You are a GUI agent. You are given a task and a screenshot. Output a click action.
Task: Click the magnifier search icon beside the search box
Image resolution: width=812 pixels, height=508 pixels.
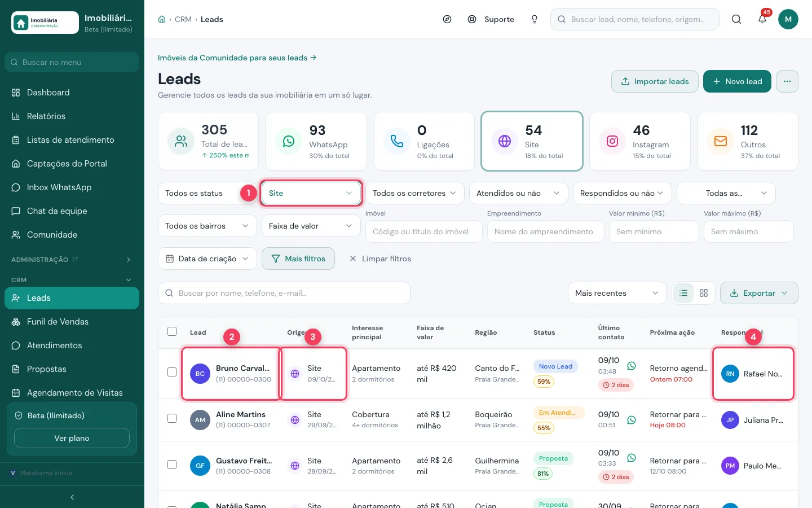tap(736, 19)
